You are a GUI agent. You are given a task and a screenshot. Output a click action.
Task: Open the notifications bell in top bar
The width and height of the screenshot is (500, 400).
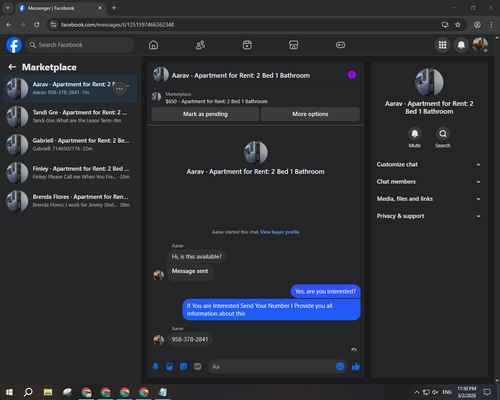[461, 45]
